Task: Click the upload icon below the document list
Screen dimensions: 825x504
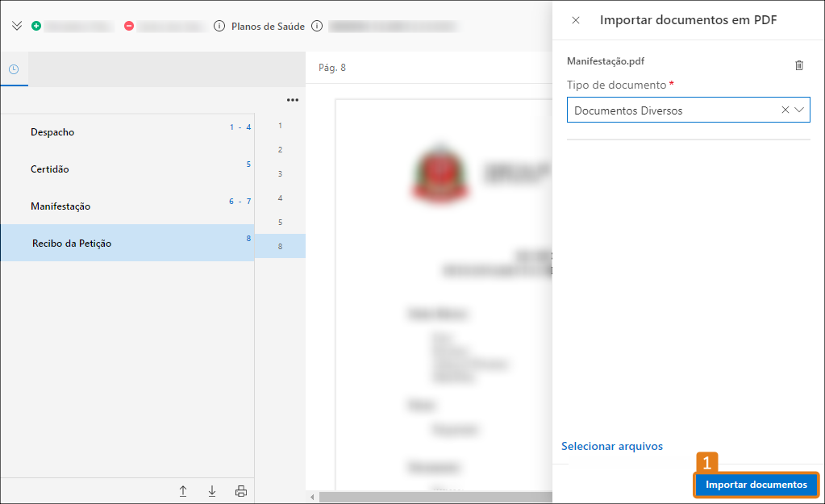Action: 183,490
